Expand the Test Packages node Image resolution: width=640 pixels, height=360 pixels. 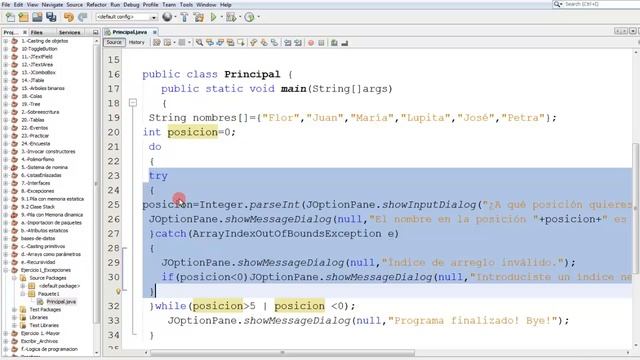point(14,310)
